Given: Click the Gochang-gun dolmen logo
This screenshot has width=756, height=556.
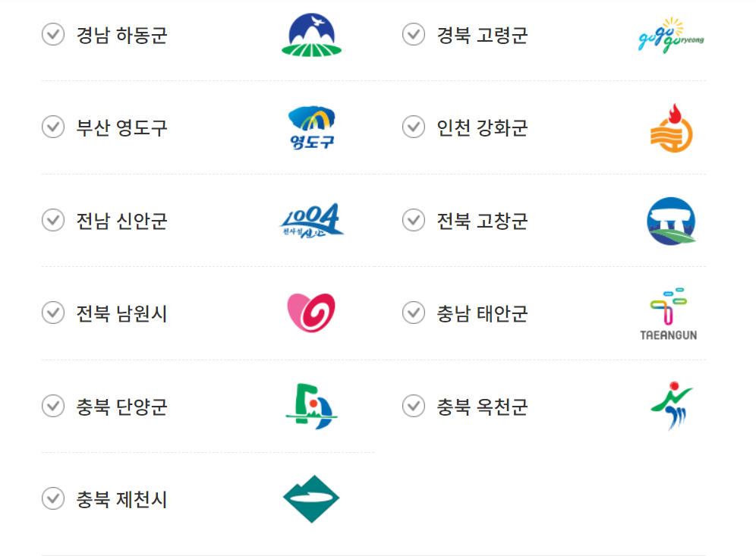Looking at the screenshot, I should (x=669, y=221).
